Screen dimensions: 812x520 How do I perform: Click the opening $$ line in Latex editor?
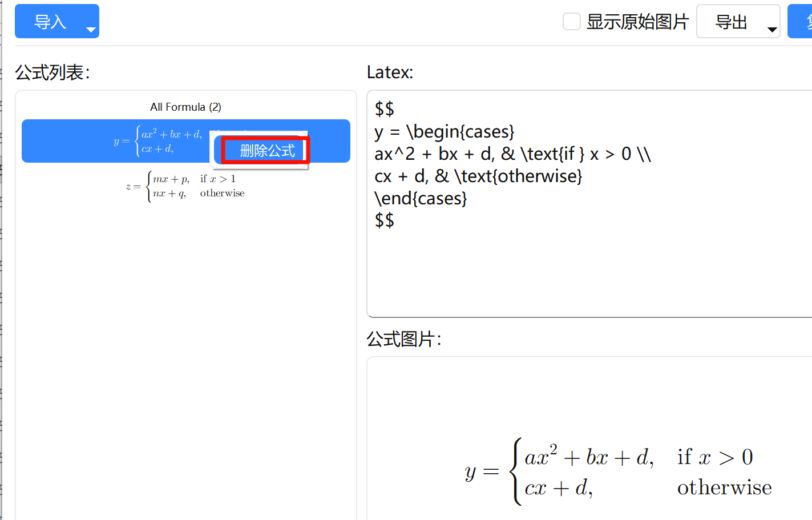pos(385,109)
